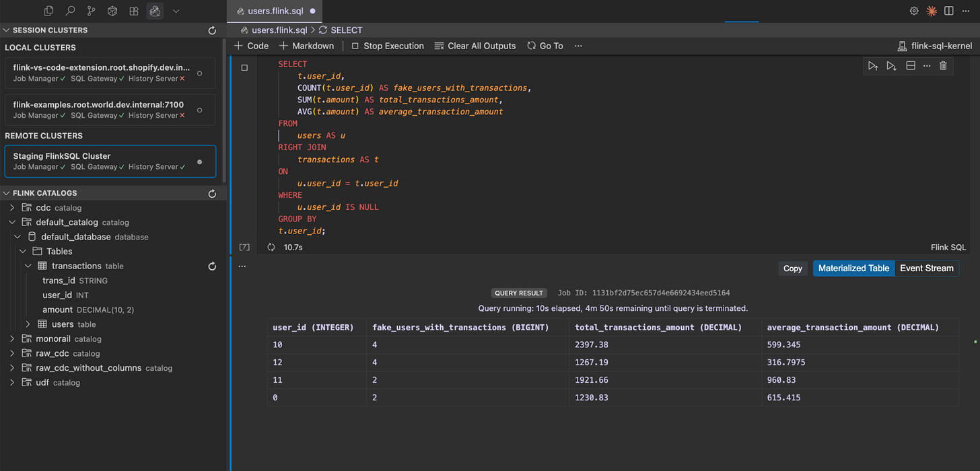Expand the cdc catalog
The width and height of the screenshot is (980, 471).
click(x=12, y=208)
